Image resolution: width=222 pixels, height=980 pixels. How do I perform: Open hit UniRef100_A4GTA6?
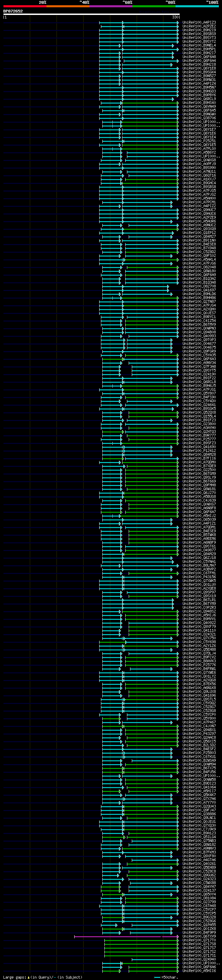(x=199, y=860)
